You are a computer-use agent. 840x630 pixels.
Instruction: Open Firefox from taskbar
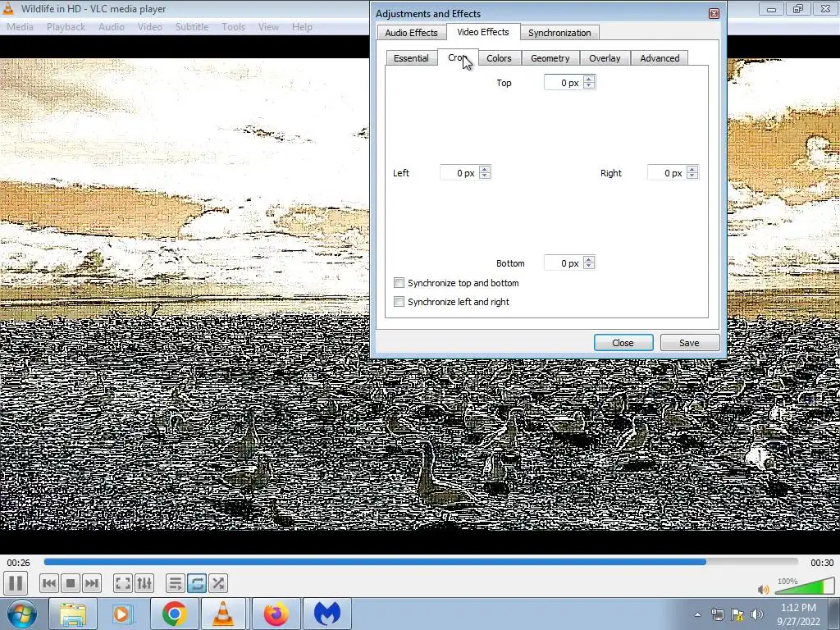pyautogui.click(x=276, y=614)
